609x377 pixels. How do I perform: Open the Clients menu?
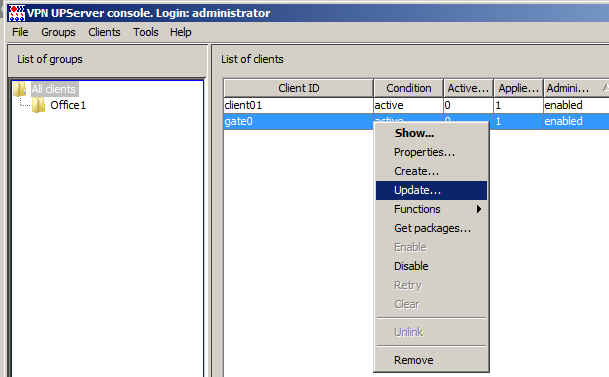point(104,32)
